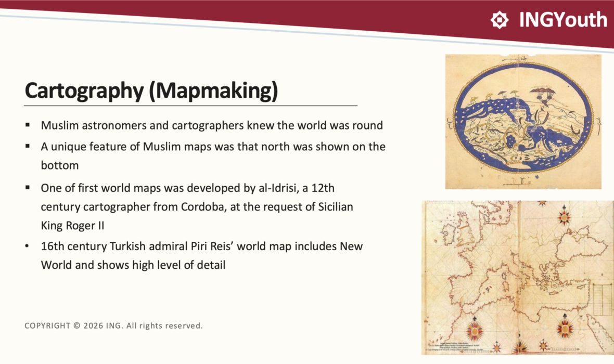Click the horizontal line under the title
The height and width of the screenshot is (364, 614).
[190, 106]
